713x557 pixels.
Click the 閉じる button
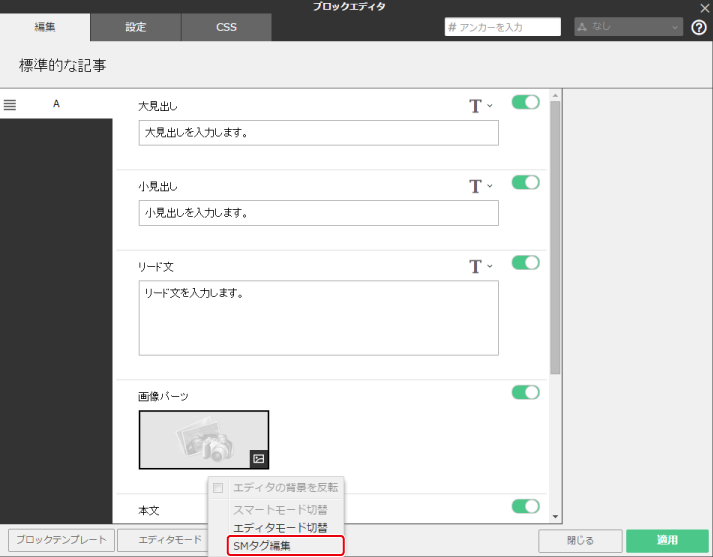(580, 541)
